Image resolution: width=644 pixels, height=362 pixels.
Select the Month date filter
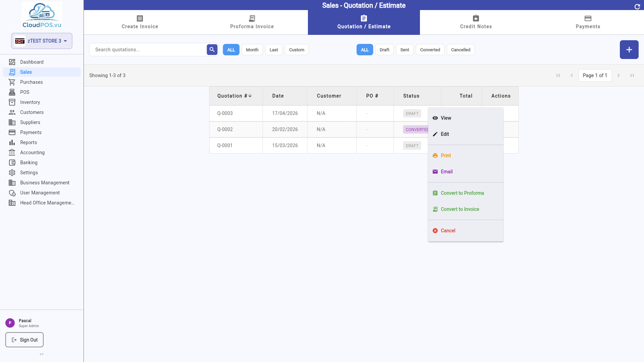click(252, 50)
